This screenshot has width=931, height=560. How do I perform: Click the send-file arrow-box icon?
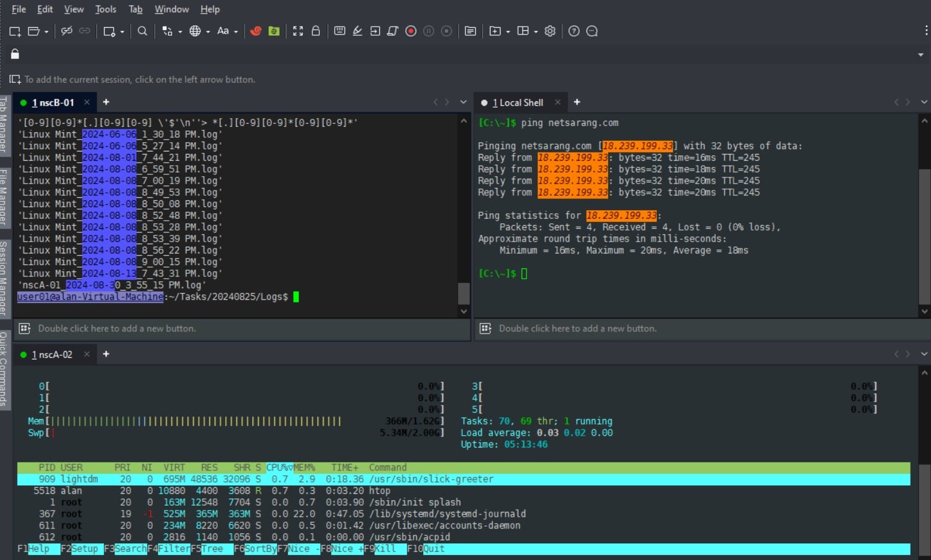point(375,31)
